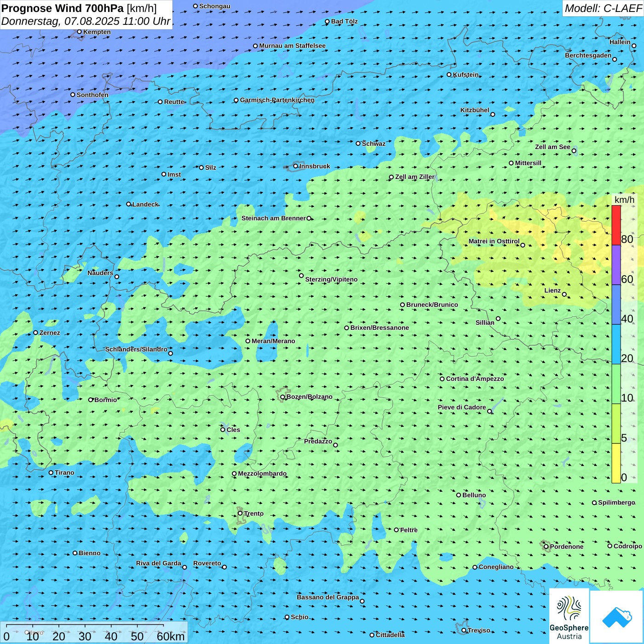Click the light green 10–20 km/h legend band
Image resolution: width=644 pixels, height=644 pixels.
[x=616, y=384]
